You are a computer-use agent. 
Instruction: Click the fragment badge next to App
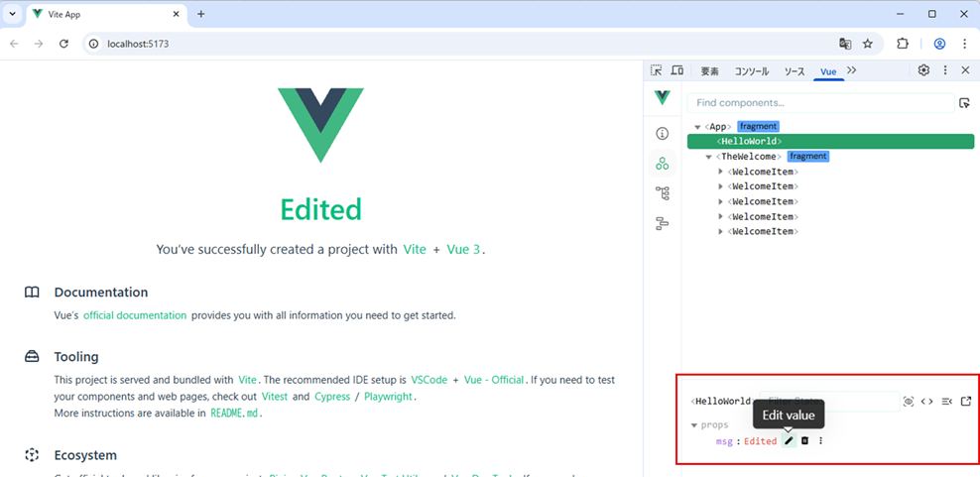click(758, 126)
